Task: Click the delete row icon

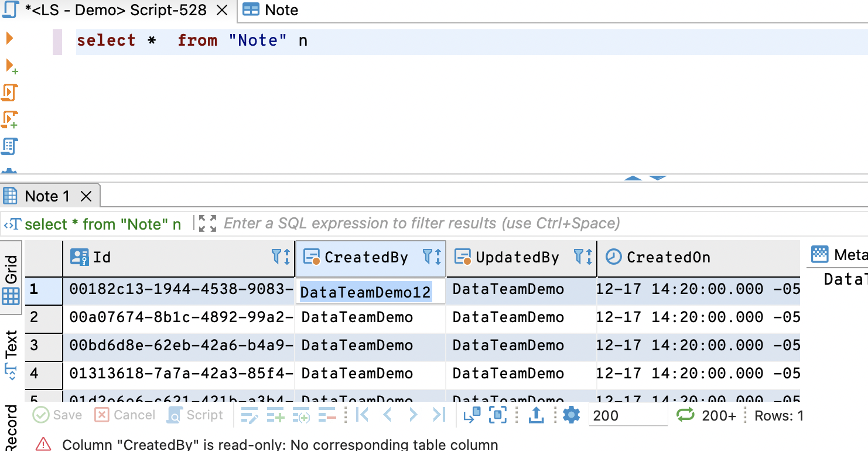Action: [x=327, y=415]
